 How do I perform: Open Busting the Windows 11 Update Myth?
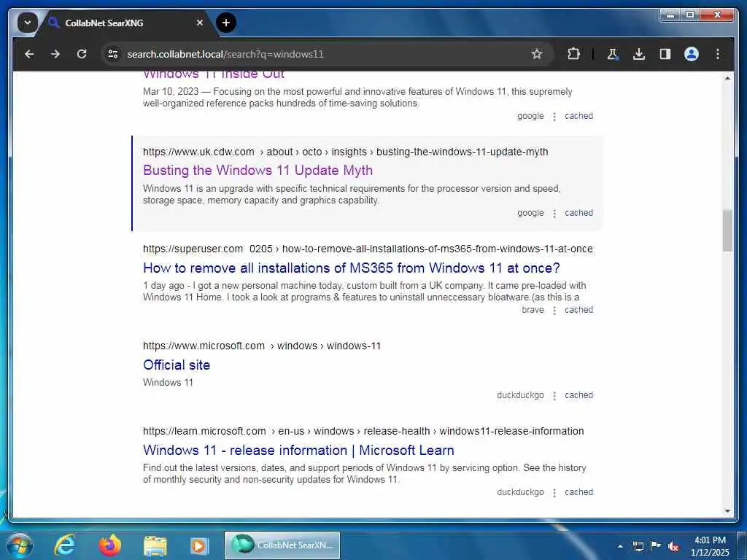point(258,171)
